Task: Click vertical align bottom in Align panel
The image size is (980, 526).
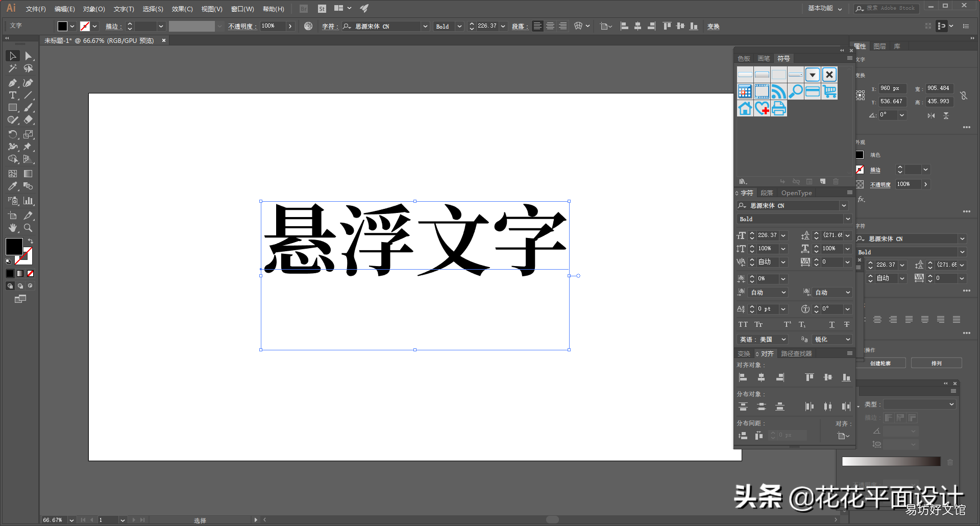Action: (x=846, y=377)
